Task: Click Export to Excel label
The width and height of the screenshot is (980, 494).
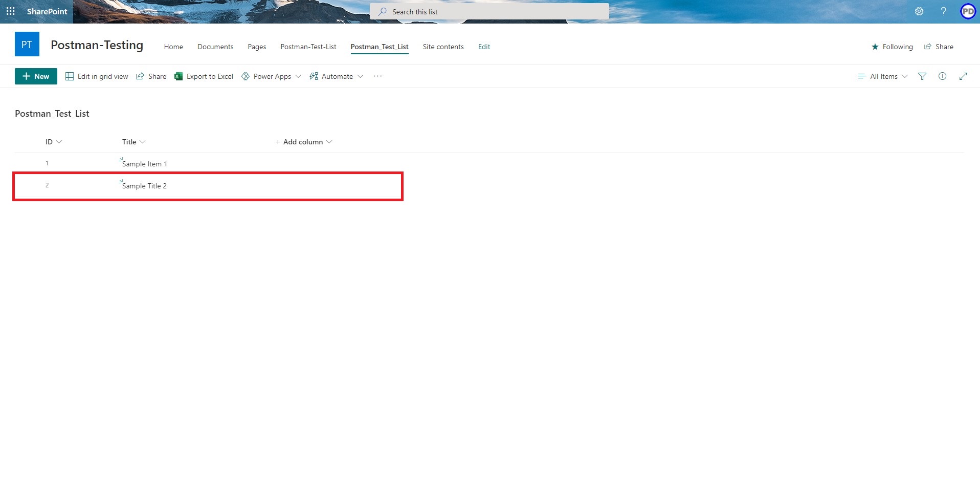Action: (210, 76)
